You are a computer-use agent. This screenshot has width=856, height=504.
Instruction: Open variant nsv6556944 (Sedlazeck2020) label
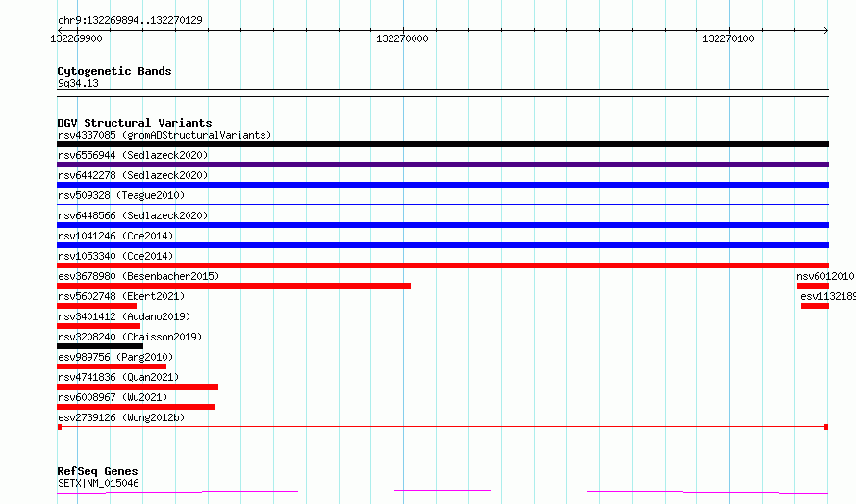(x=133, y=155)
